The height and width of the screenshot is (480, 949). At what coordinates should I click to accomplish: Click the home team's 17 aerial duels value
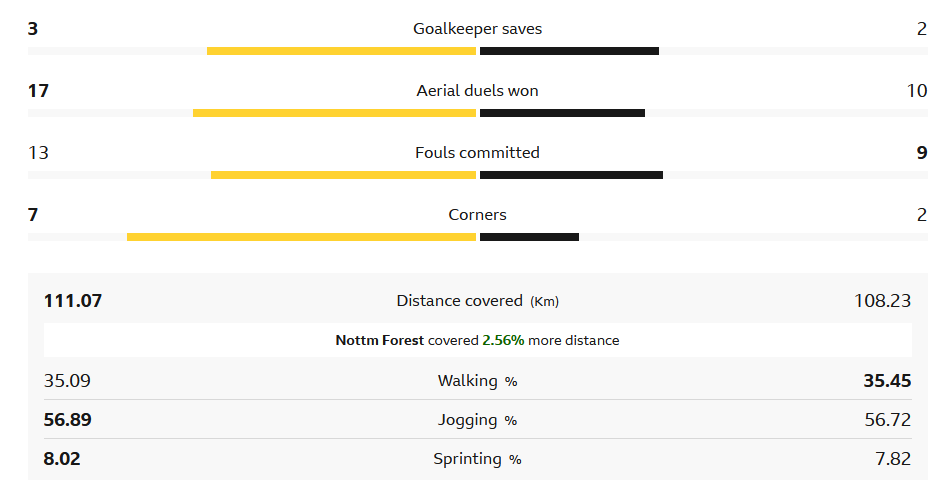tap(39, 91)
